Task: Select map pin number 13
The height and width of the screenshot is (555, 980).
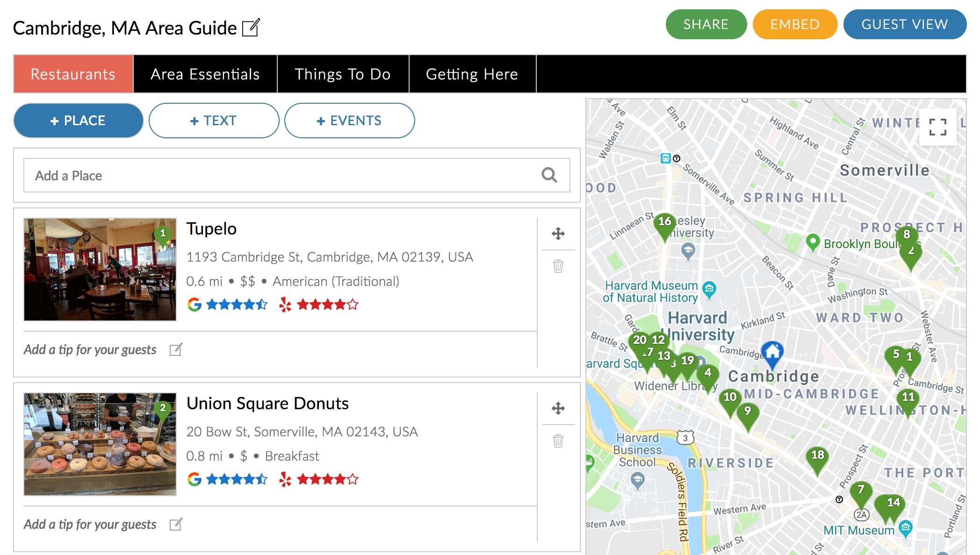Action: (664, 358)
